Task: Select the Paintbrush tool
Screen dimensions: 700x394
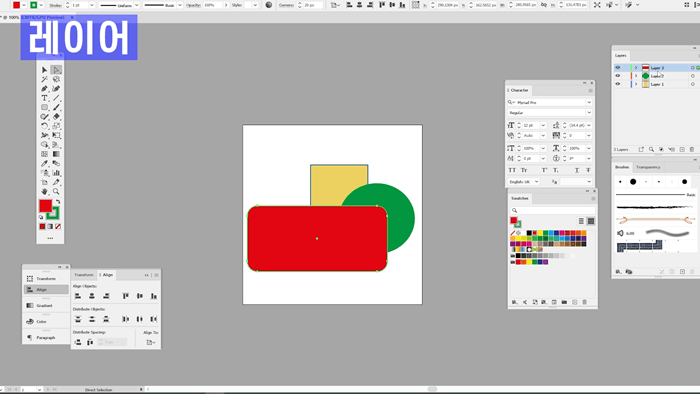Action: coord(56,108)
